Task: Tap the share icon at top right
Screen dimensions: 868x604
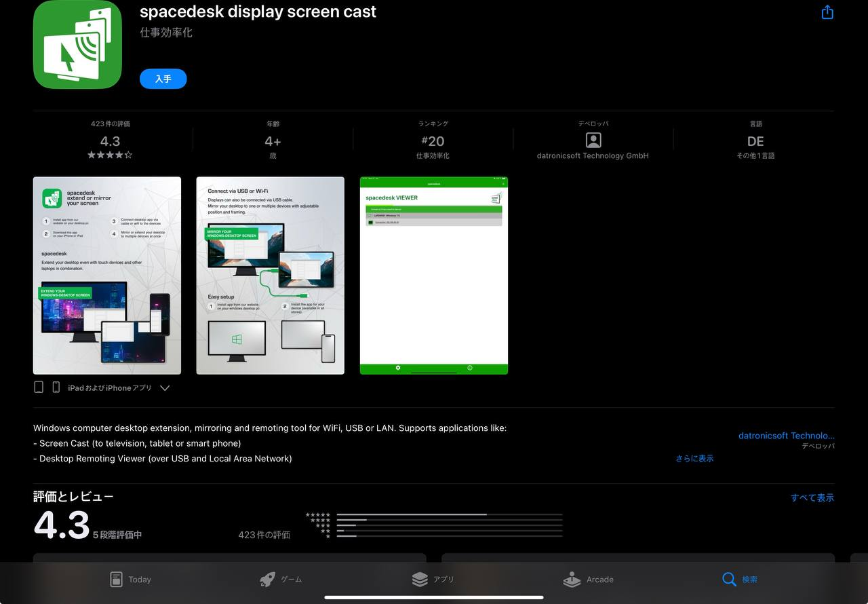Action: point(827,12)
